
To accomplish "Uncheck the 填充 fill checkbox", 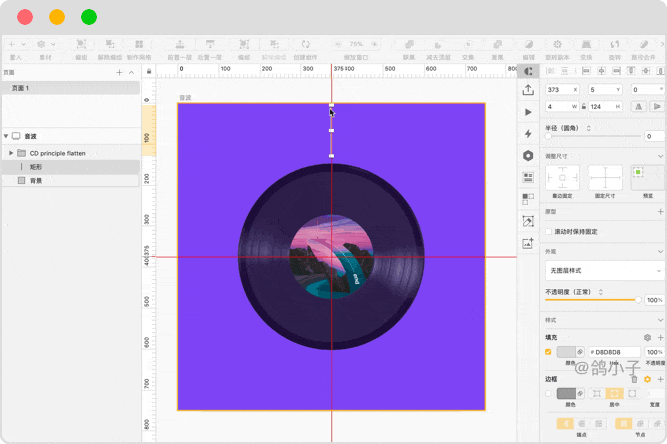I will 548,352.
